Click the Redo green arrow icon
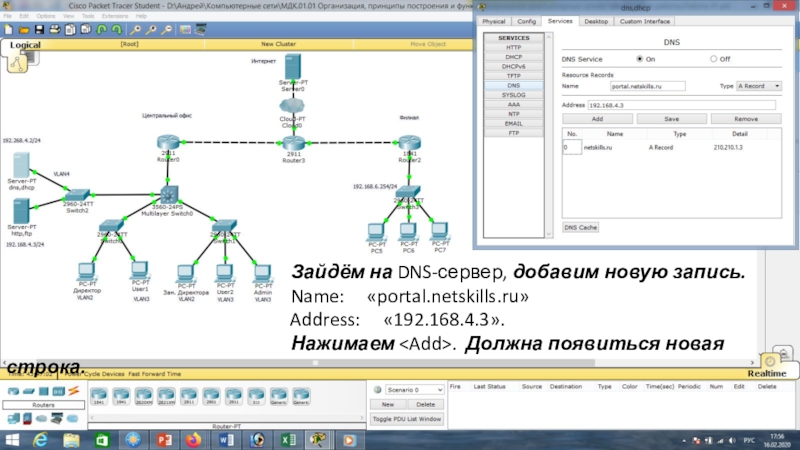This screenshot has width=800, height=450. point(117,30)
